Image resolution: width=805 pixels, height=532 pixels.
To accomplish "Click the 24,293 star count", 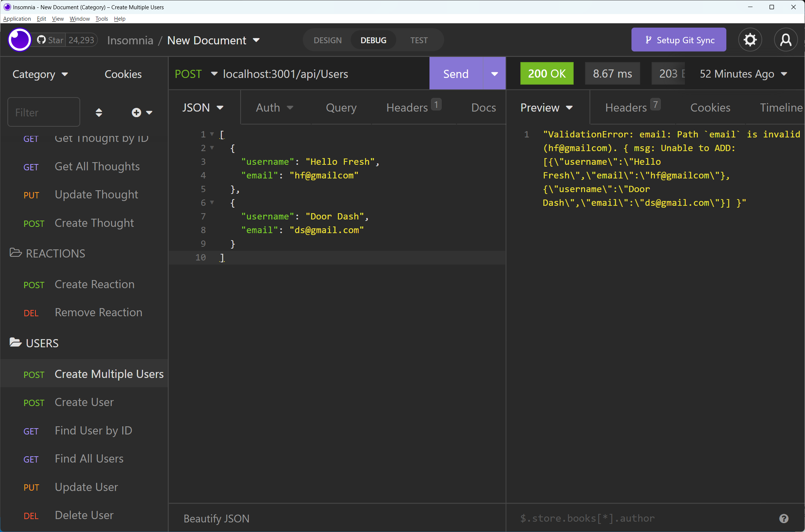I will 81,40.
